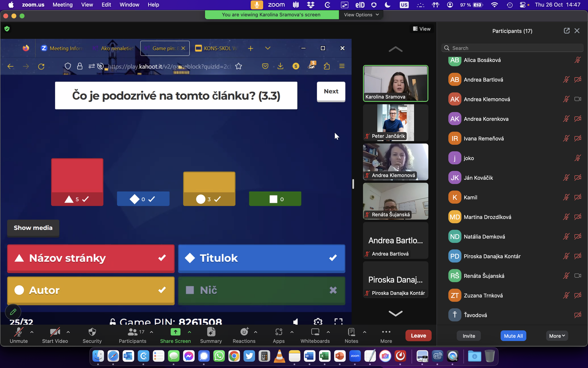The height and width of the screenshot is (368, 588).
Task: Pop out the Participants panel
Action: pos(567,31)
